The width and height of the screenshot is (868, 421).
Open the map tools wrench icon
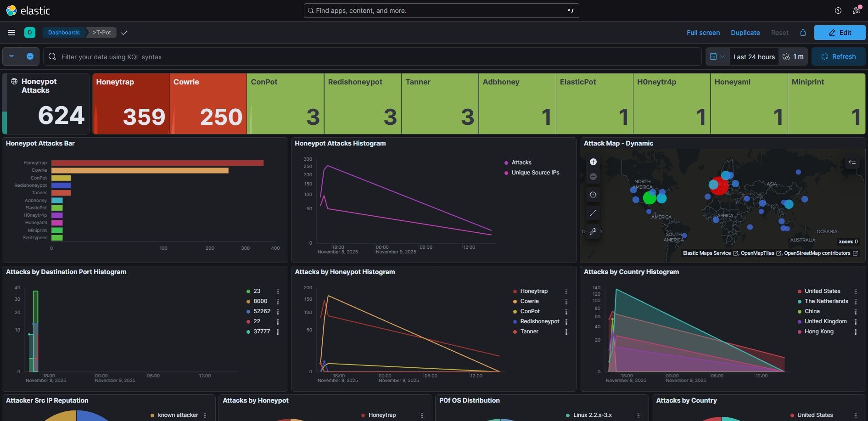click(593, 231)
